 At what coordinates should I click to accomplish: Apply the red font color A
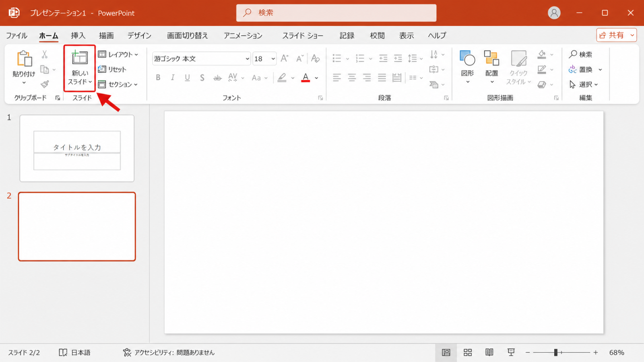point(305,77)
